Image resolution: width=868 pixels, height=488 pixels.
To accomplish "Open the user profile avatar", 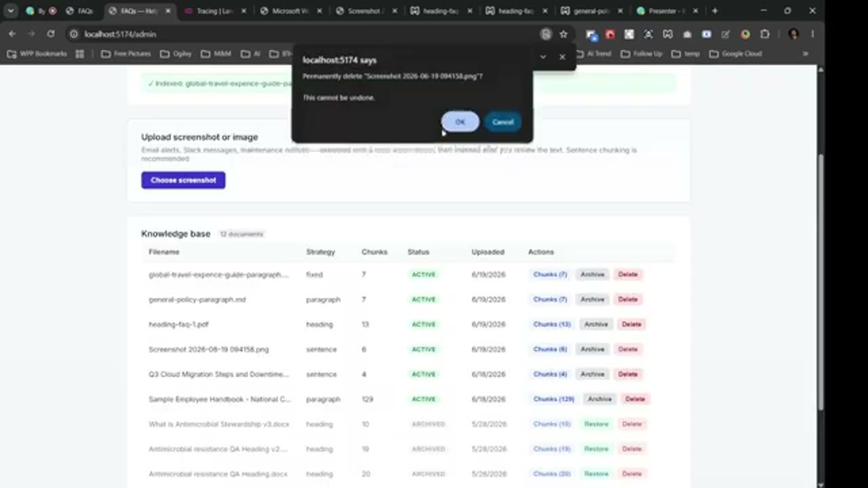I will pyautogui.click(x=793, y=34).
